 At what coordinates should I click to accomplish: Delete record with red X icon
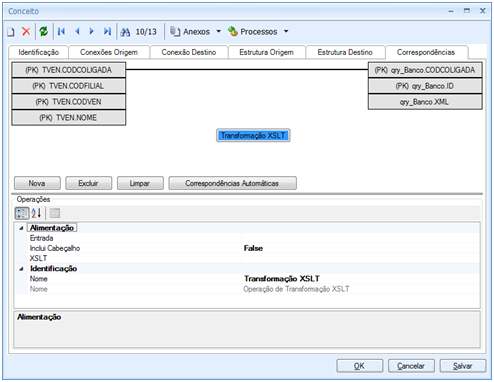pos(26,31)
